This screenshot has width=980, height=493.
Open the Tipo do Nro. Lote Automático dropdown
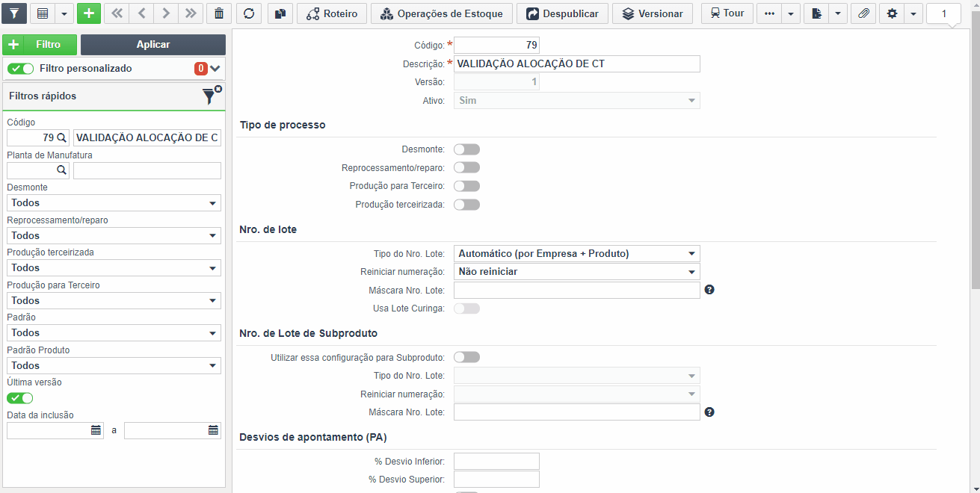pos(577,254)
